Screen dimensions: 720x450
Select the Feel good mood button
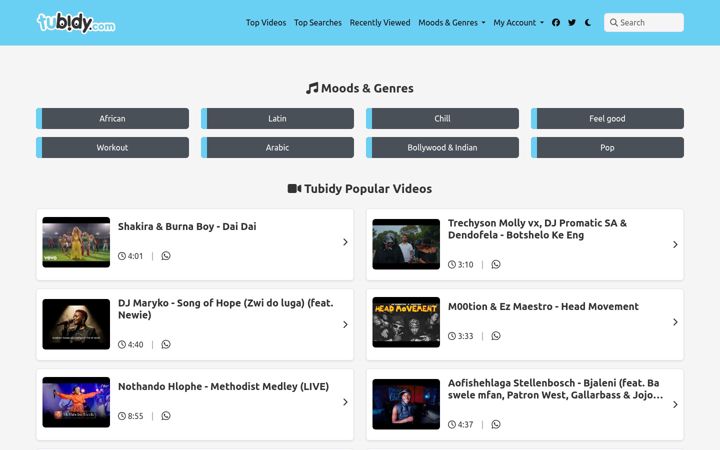coord(607,118)
